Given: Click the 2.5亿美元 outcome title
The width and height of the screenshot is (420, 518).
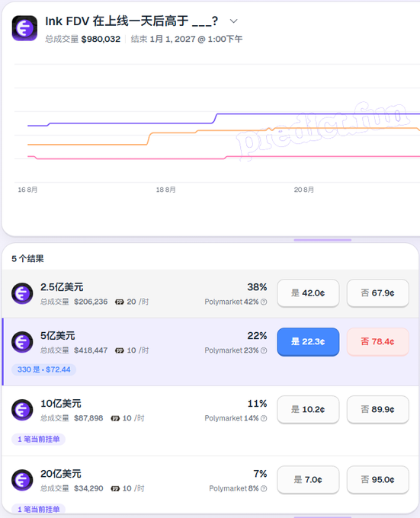Looking at the screenshot, I should (62, 287).
